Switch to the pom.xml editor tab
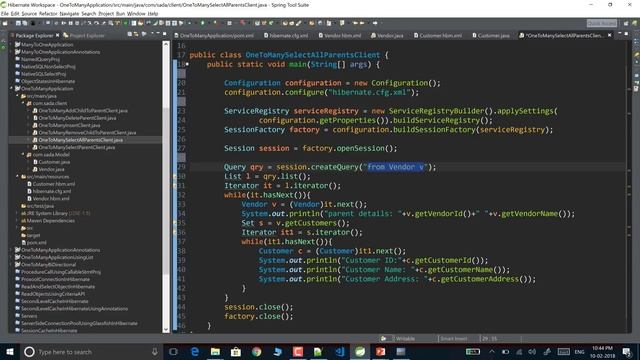 tap(214, 36)
